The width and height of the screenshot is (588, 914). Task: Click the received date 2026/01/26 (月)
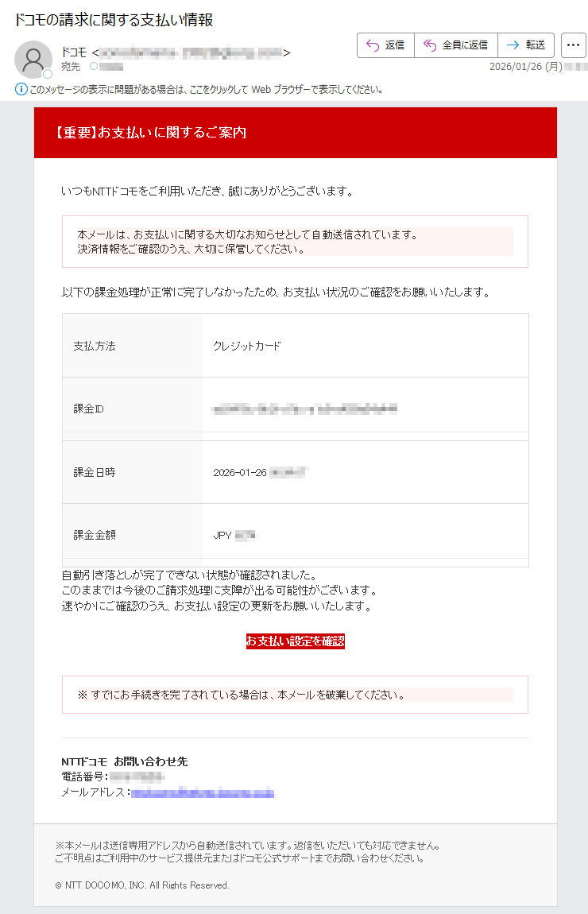click(x=526, y=67)
